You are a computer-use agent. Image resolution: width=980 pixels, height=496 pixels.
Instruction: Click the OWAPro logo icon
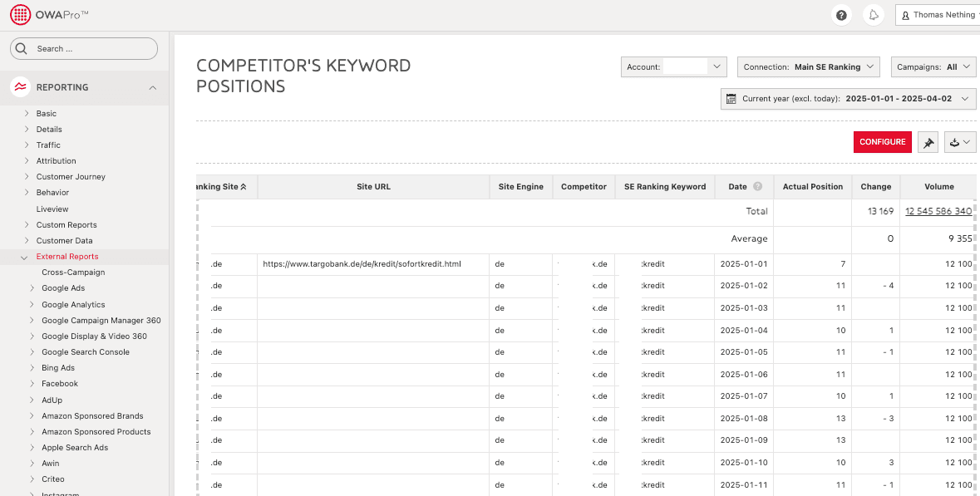[x=21, y=15]
